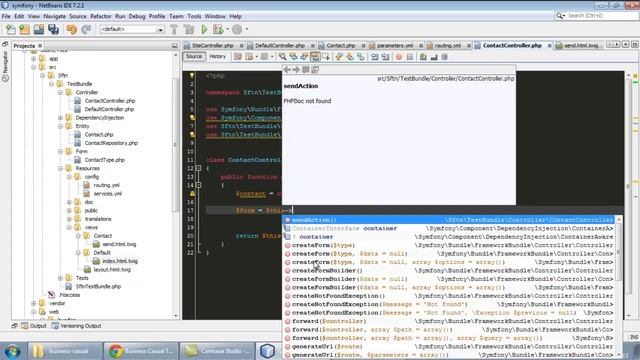The height and width of the screenshot is (360, 640).
Task: Click the Windows Start orb
Action: click(x=12, y=351)
